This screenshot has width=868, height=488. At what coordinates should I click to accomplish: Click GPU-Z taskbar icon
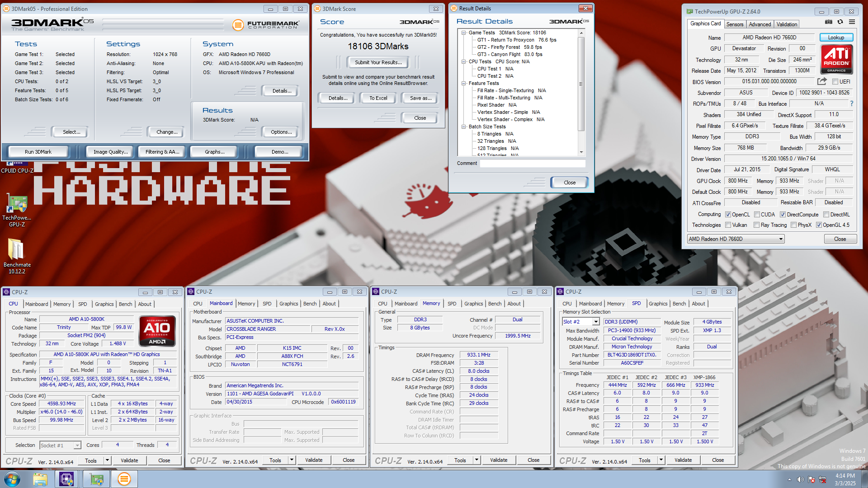[96, 479]
